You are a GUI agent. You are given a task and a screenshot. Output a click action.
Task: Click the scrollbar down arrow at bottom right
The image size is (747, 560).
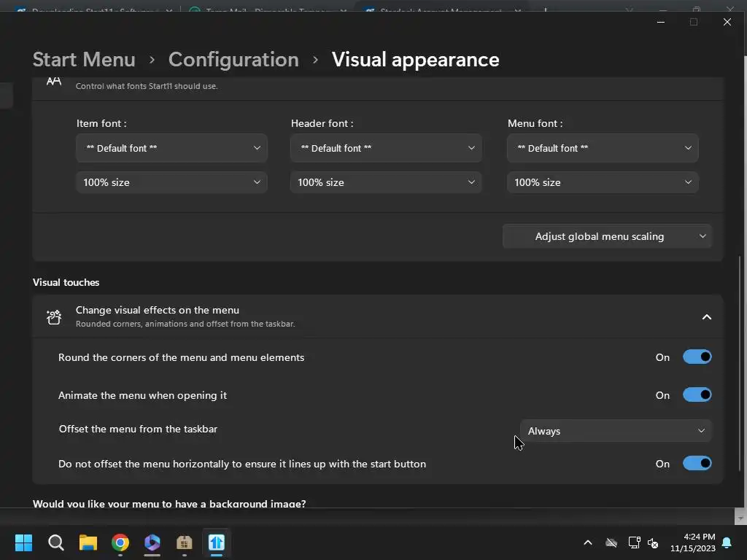click(x=740, y=518)
